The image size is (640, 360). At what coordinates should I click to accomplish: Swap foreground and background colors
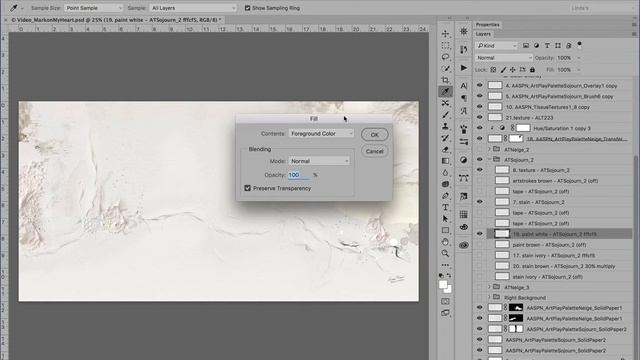(x=449, y=276)
